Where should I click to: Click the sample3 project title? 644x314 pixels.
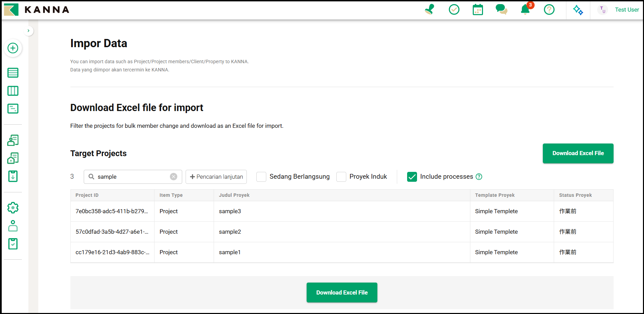pos(230,211)
